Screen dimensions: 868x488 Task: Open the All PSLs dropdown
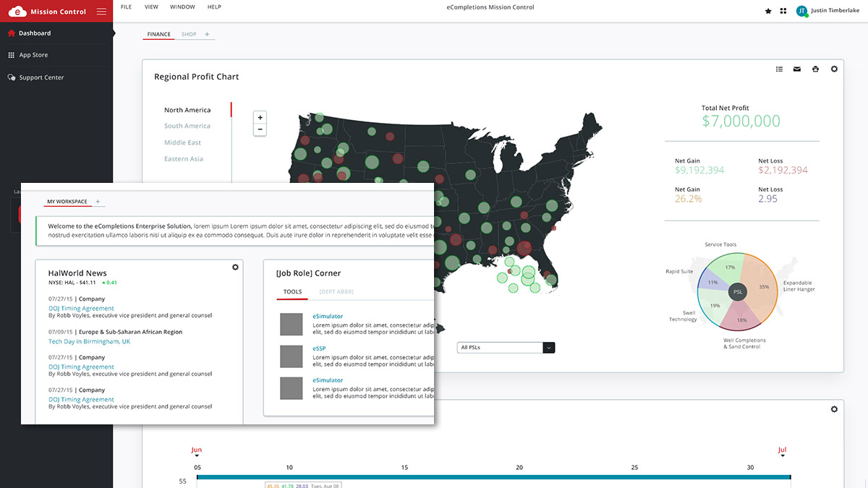[506, 348]
